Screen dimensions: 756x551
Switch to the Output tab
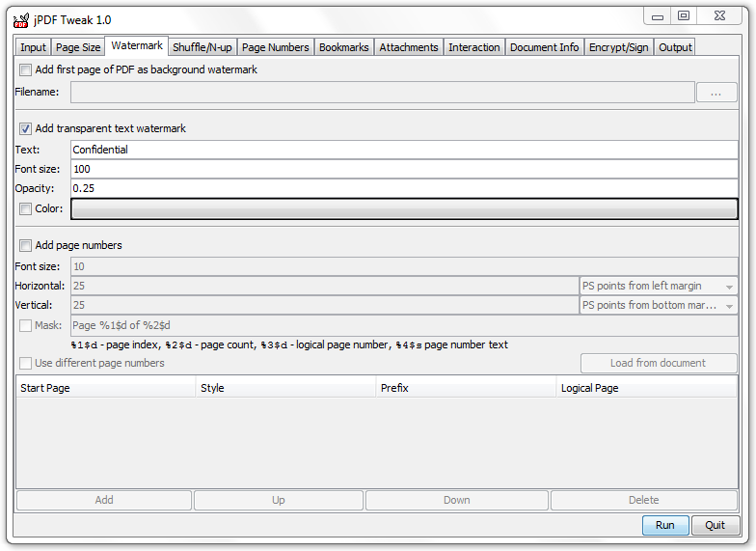tap(675, 47)
